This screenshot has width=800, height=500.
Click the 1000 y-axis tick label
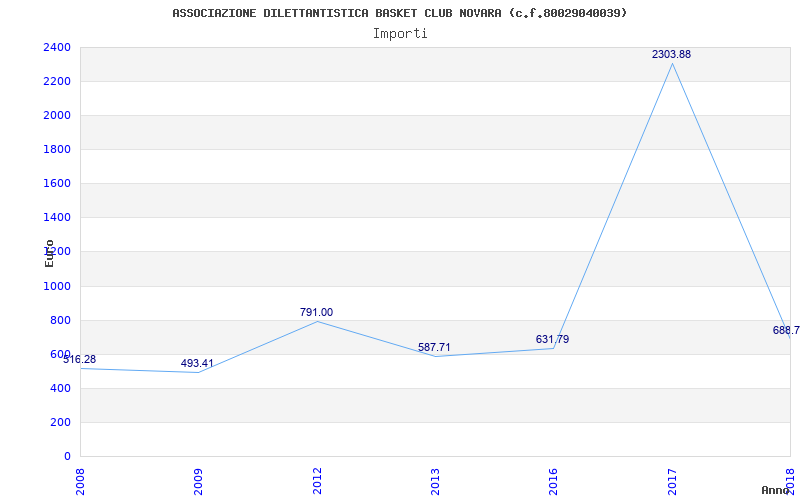tap(57, 287)
